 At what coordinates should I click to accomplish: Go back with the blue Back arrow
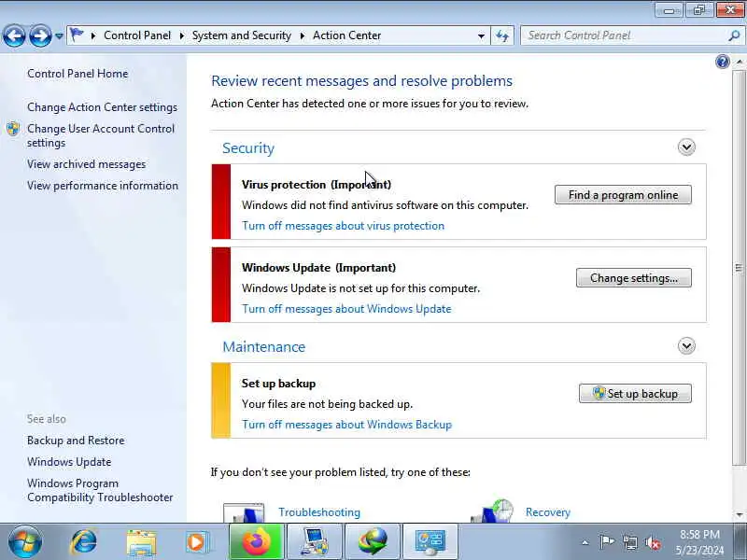tap(14, 35)
